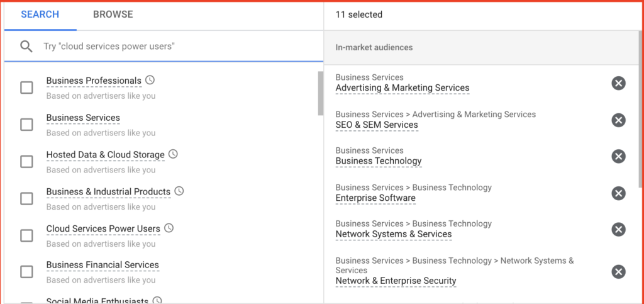The width and height of the screenshot is (644, 304).
Task: Remove Network & Enterprise Security audience
Action: pos(618,271)
